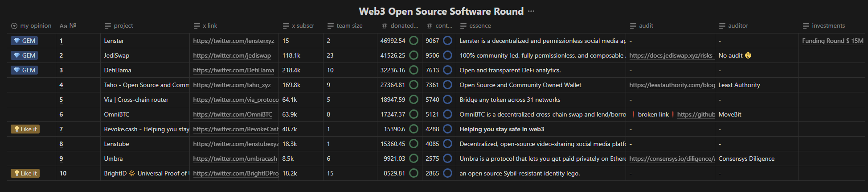The image size is (868, 192).
Task: Click the blue ring next to 7613
Action: pyautogui.click(x=448, y=70)
